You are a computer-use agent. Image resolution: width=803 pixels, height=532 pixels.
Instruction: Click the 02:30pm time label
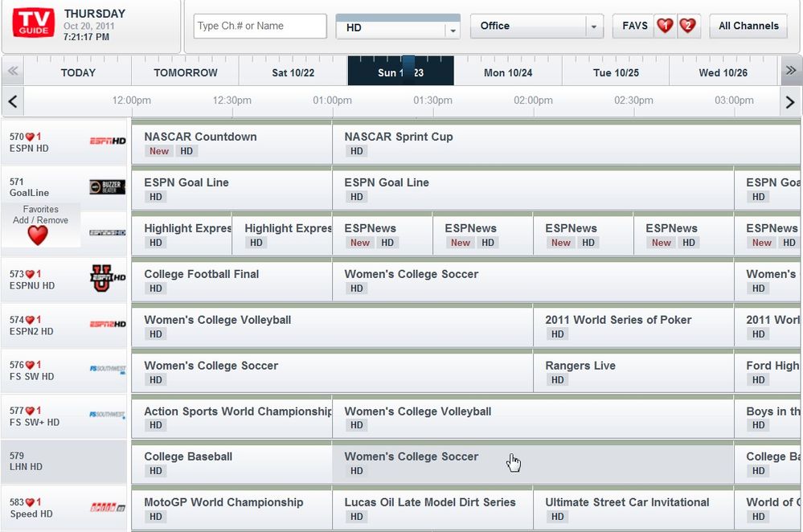click(633, 100)
